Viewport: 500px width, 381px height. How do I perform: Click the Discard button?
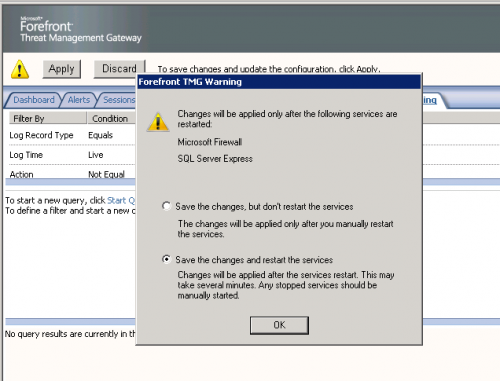pyautogui.click(x=119, y=69)
